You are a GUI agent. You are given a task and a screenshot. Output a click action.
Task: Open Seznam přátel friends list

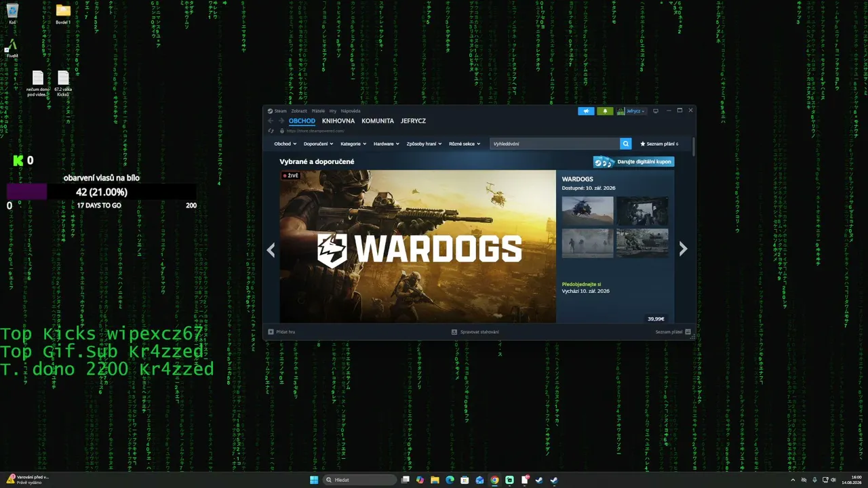pyautogui.click(x=673, y=332)
